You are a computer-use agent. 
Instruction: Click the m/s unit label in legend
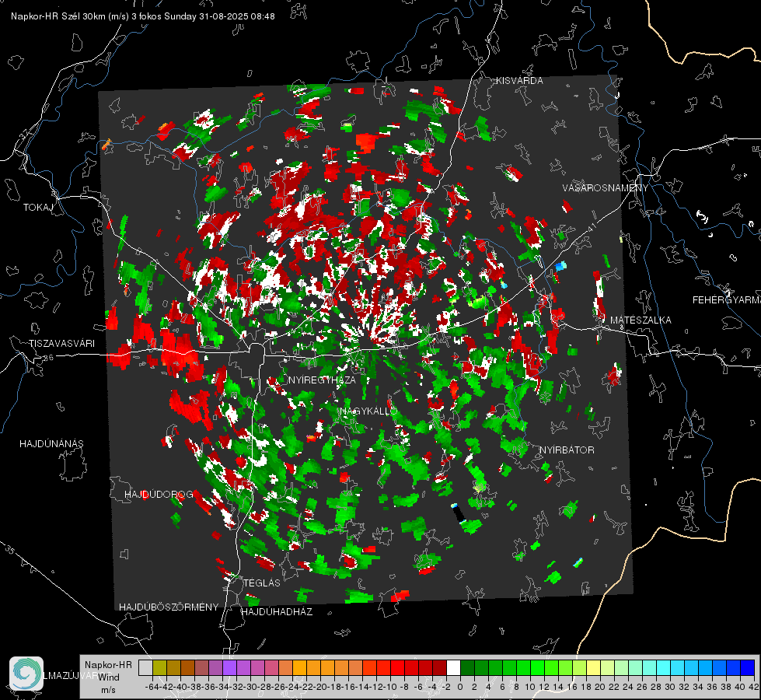point(108,690)
